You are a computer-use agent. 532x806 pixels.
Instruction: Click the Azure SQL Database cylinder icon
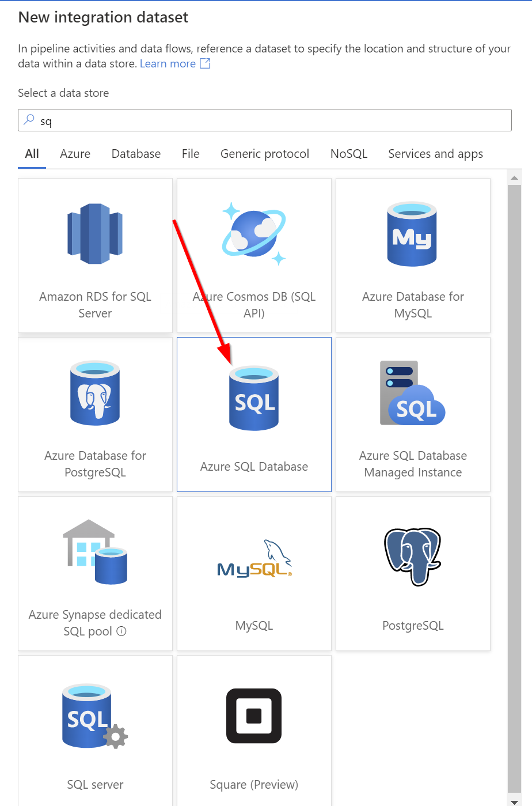(x=254, y=398)
